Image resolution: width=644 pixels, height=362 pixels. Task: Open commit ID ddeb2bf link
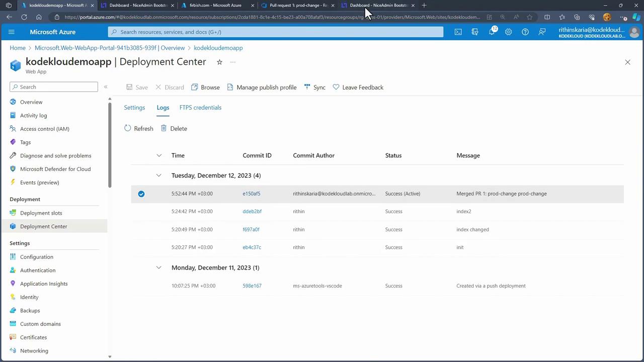point(252,211)
